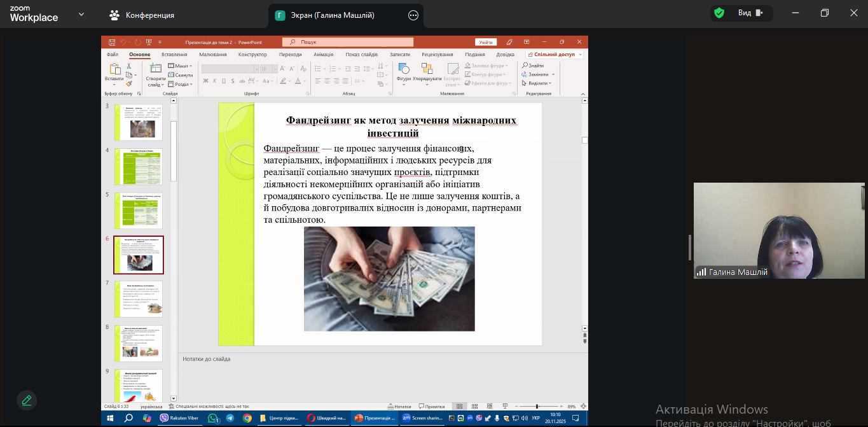Expand the Zoom Workplace chevron menu
The height and width of the screenshot is (427, 868).
pos(81,14)
